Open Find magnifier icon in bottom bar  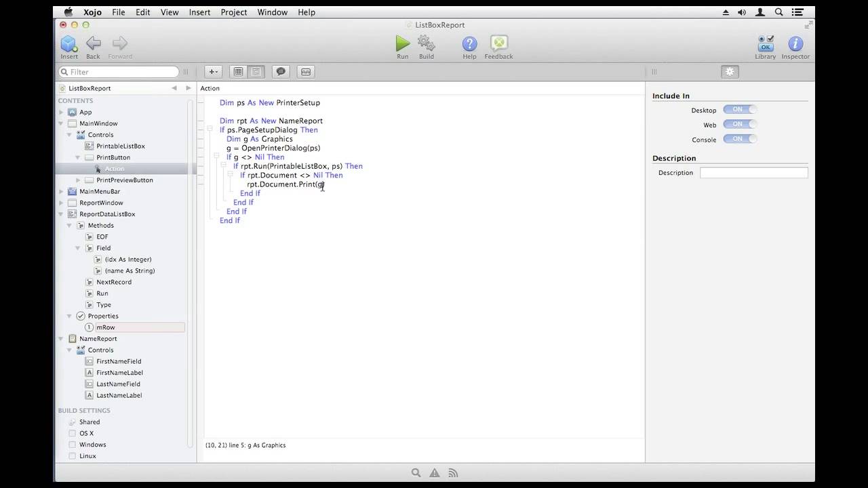click(x=416, y=473)
